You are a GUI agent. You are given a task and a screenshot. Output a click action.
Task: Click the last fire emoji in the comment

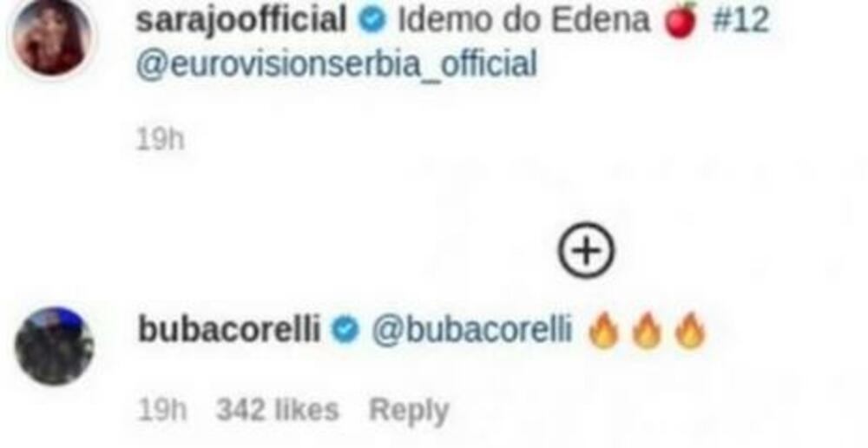(x=690, y=330)
